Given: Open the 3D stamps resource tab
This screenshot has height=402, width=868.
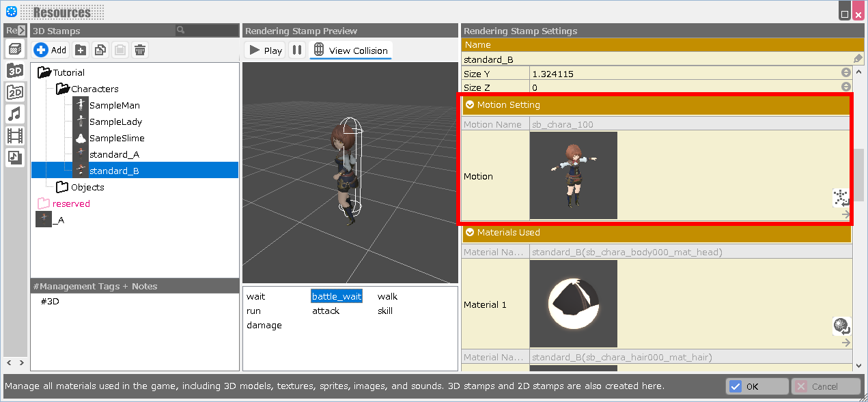Looking at the screenshot, I should (x=15, y=70).
